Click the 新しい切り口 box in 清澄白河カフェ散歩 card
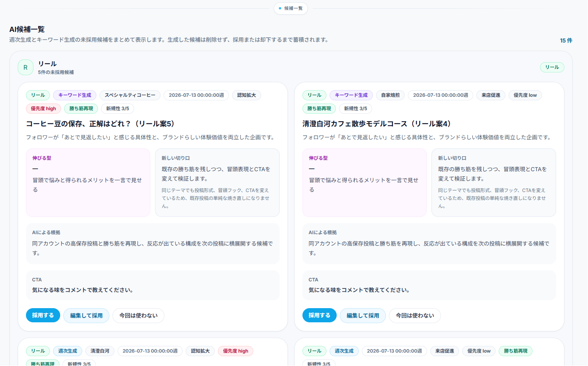 (x=494, y=183)
